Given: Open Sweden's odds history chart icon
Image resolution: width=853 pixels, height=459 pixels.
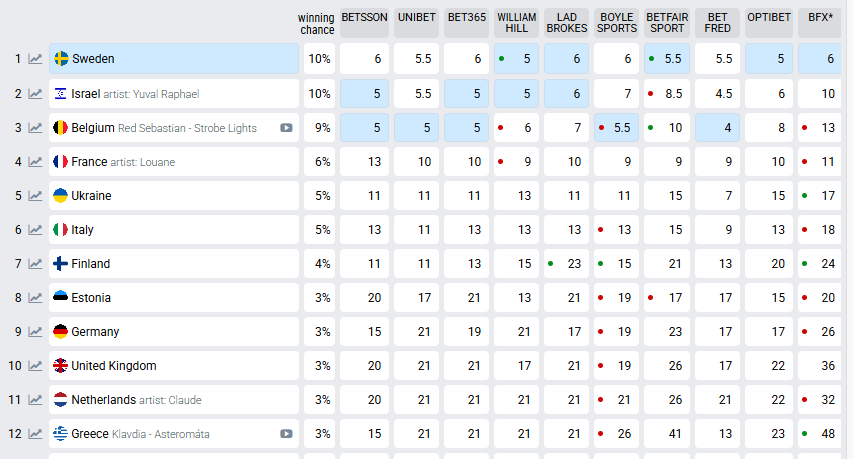Looking at the screenshot, I should tap(36, 59).
